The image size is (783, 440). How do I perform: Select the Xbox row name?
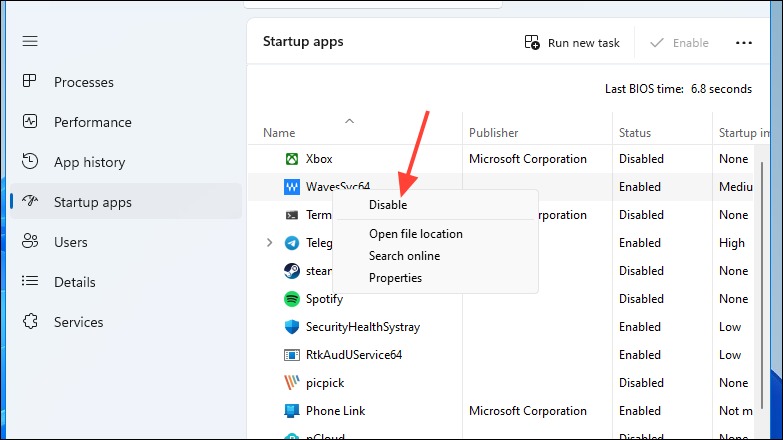coord(319,159)
